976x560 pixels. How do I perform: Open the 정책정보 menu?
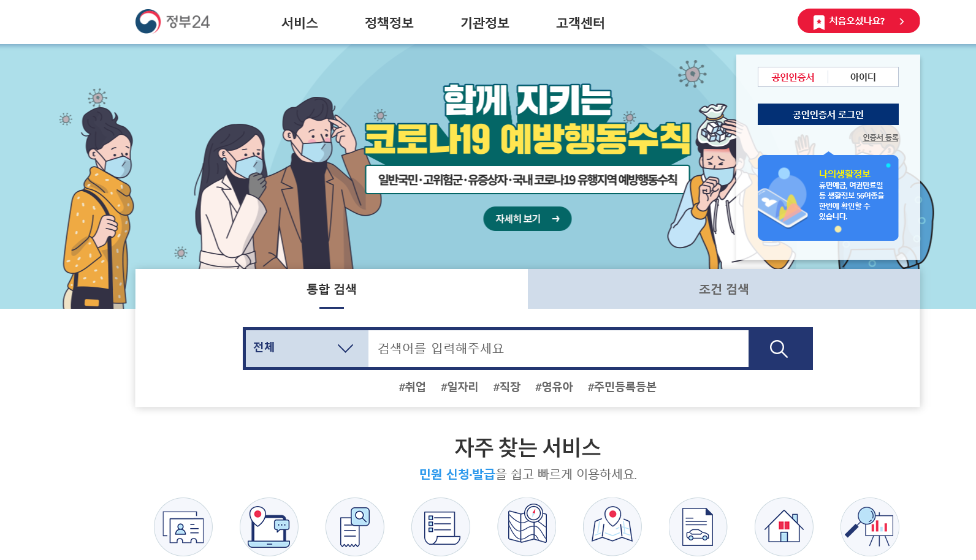(389, 23)
